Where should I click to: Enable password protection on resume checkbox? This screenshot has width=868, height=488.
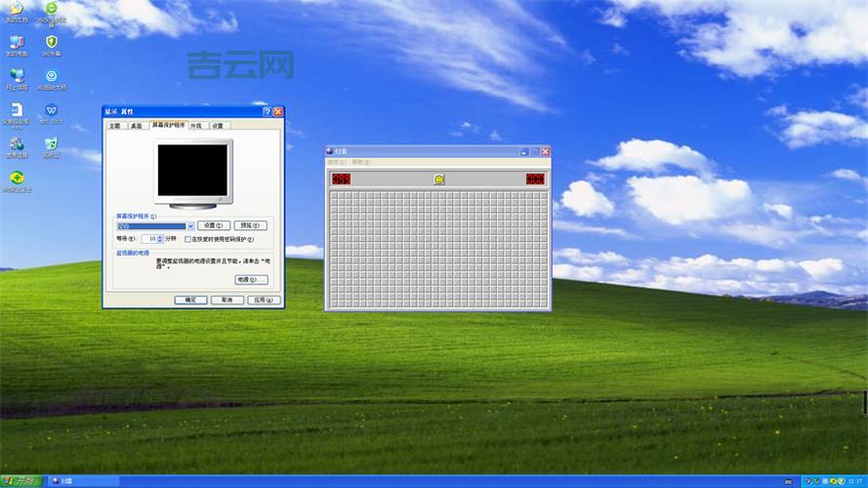(187, 238)
